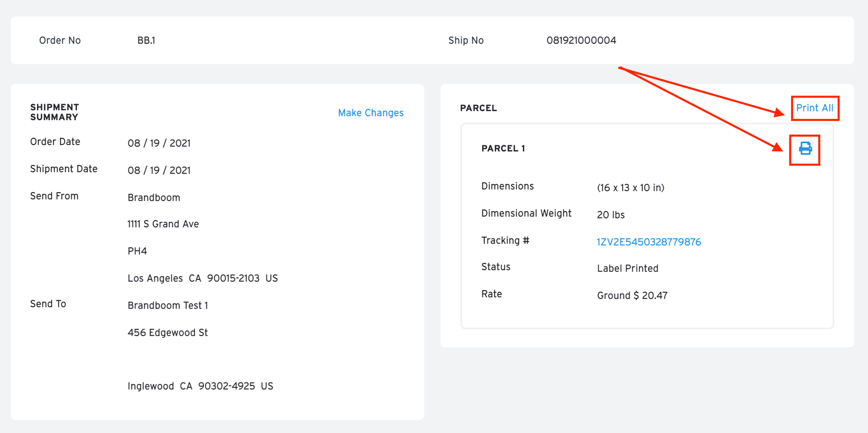Screen dimensions: 868x433
Task: Click the PARCEL 1 heading
Action: (503, 148)
